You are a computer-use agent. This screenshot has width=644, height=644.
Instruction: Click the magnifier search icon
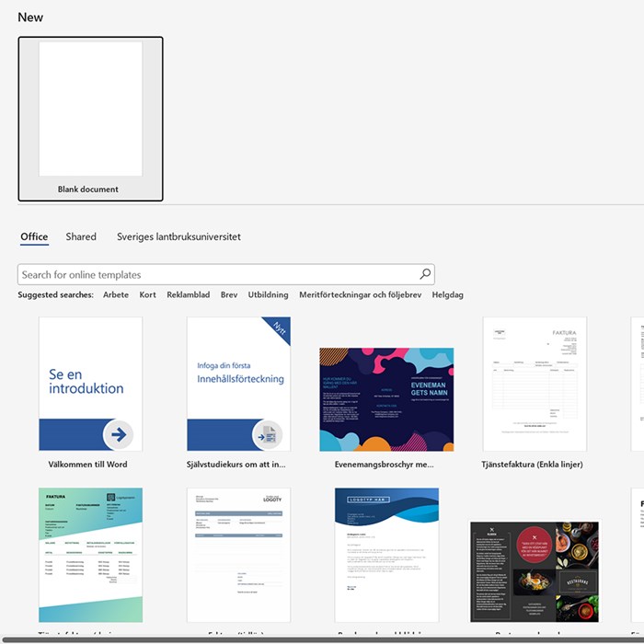click(x=424, y=274)
